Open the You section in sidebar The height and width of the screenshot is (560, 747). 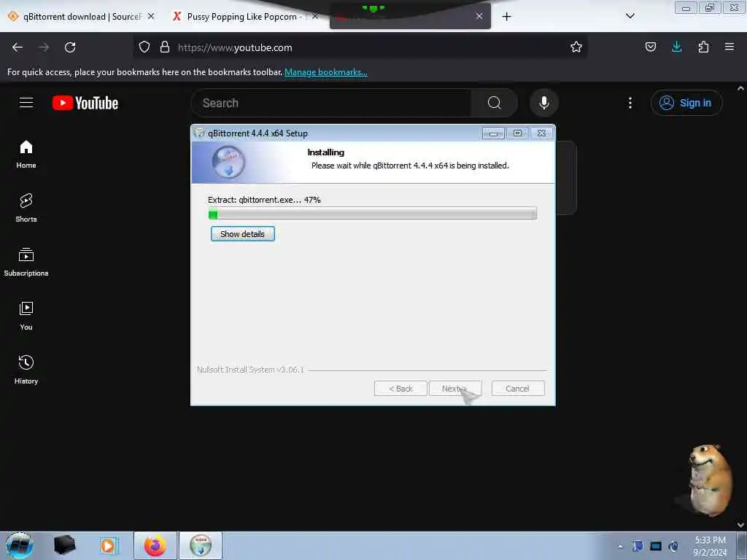(26, 316)
